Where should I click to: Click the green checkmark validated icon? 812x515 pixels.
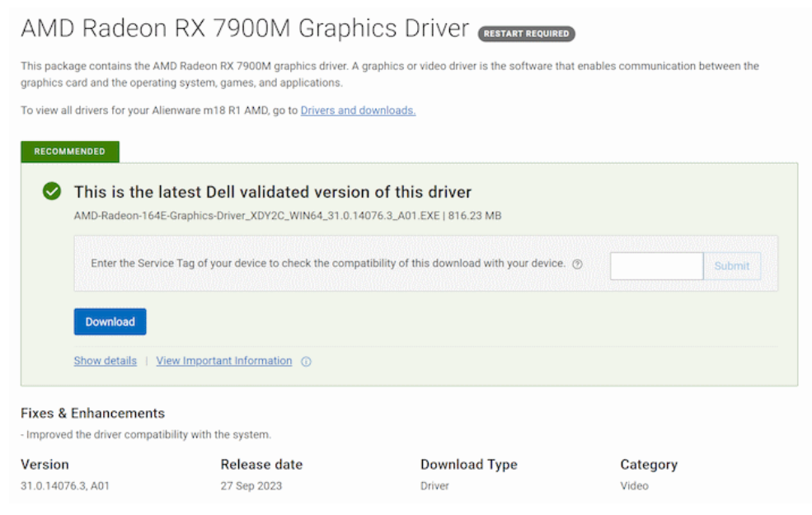point(52,191)
